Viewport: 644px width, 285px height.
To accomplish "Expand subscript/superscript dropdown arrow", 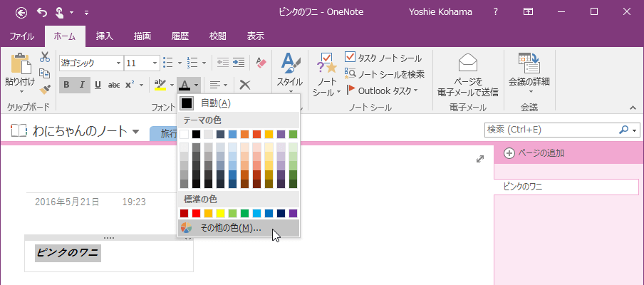I will pyautogui.click(x=141, y=85).
